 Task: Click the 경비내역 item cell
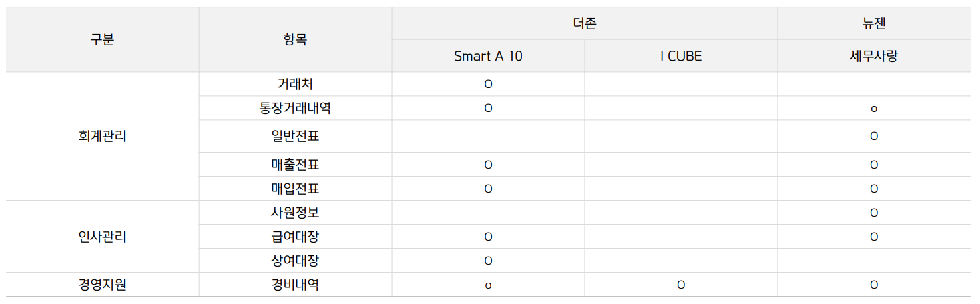pyautogui.click(x=295, y=285)
